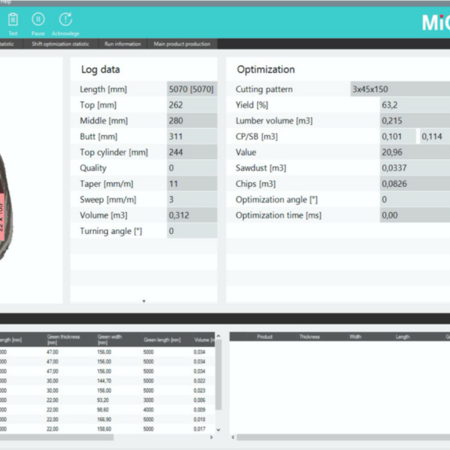The height and width of the screenshot is (450, 450).
Task: Click the log cross-section pink board image
Action: coord(2,217)
